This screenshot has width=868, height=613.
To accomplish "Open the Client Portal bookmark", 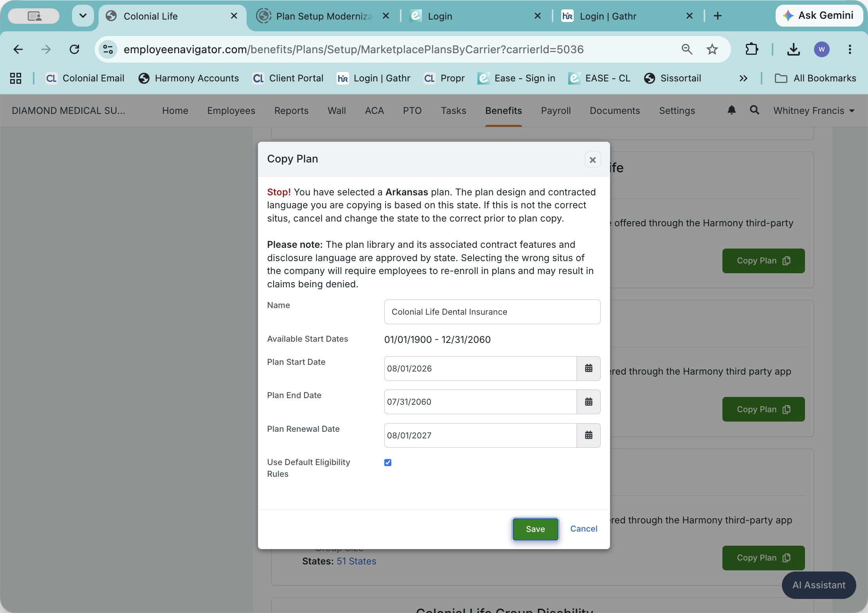I will [x=288, y=78].
